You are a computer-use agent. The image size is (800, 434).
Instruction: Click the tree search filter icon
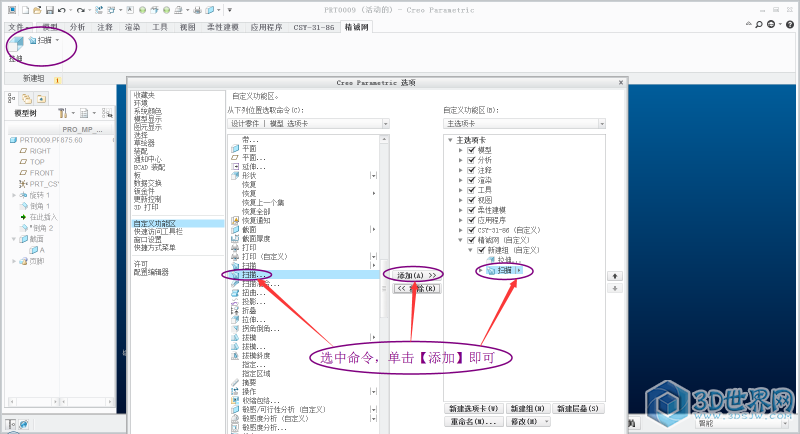(107, 113)
